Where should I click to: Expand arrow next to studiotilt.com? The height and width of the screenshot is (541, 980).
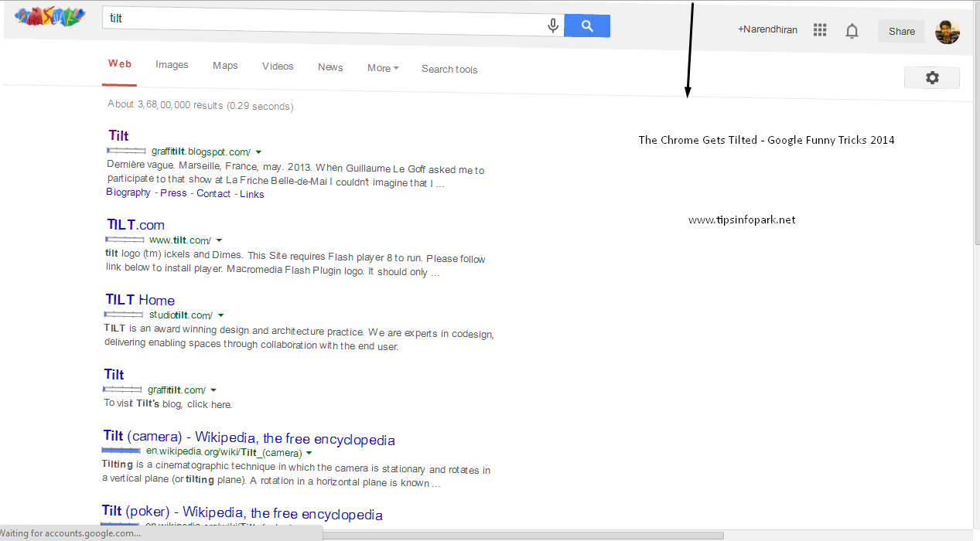click(x=220, y=315)
